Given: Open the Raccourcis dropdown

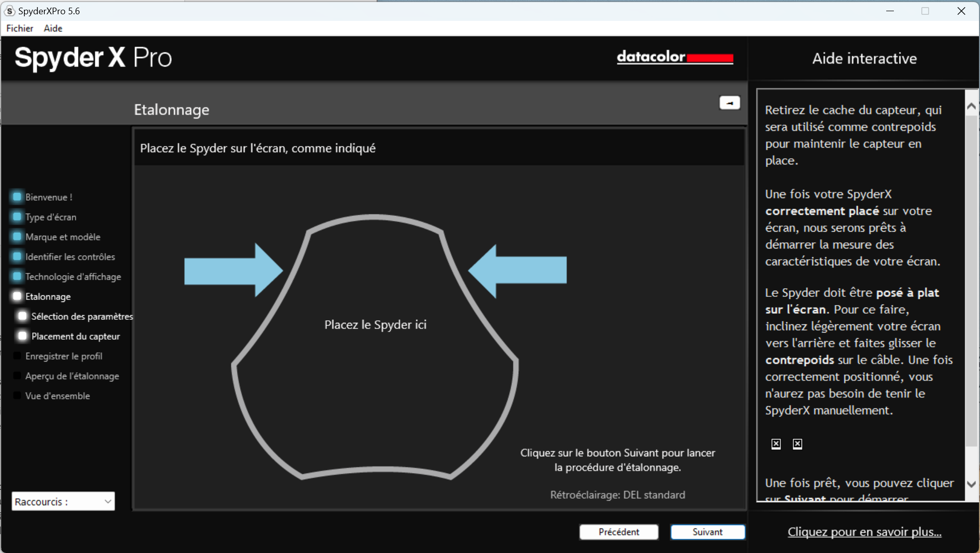Looking at the screenshot, I should tap(63, 501).
